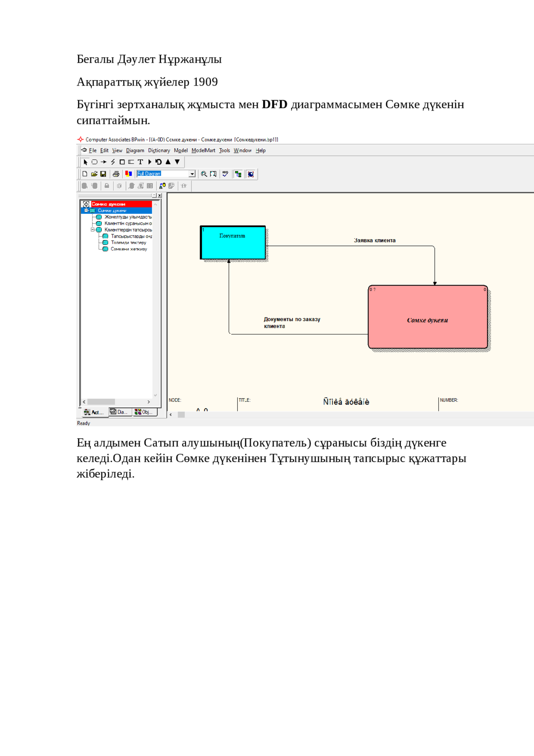Open the Window menu

click(242, 151)
